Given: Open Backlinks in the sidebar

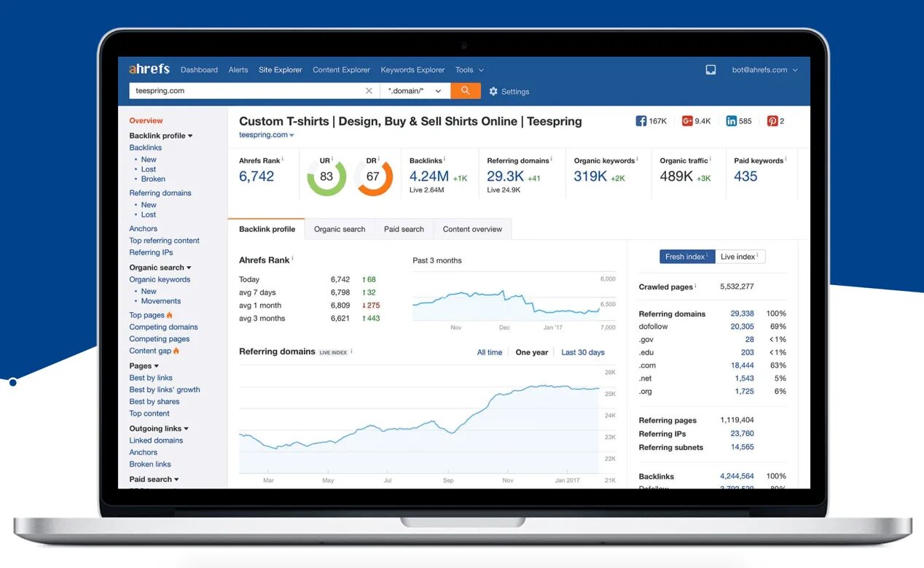Looking at the screenshot, I should tap(146, 147).
